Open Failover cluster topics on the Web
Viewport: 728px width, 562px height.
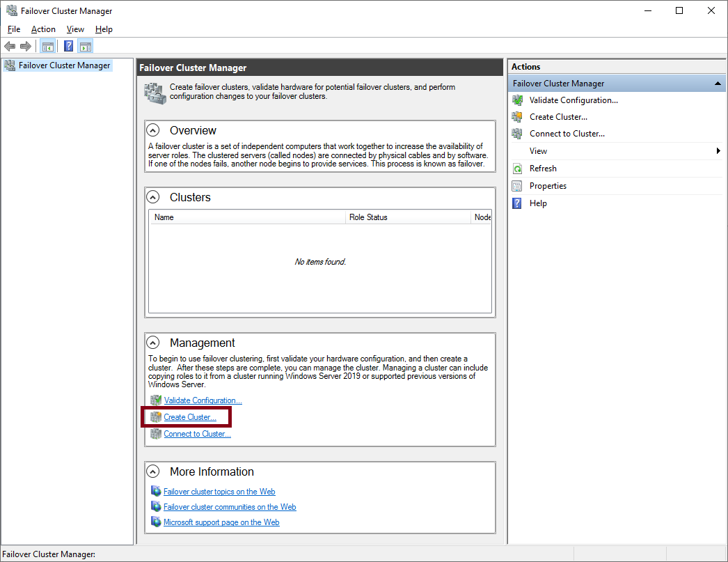point(219,492)
